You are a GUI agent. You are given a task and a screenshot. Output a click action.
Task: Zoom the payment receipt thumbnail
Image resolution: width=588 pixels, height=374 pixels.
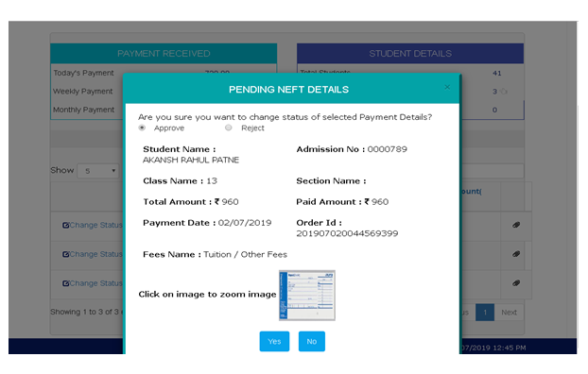pyautogui.click(x=306, y=295)
